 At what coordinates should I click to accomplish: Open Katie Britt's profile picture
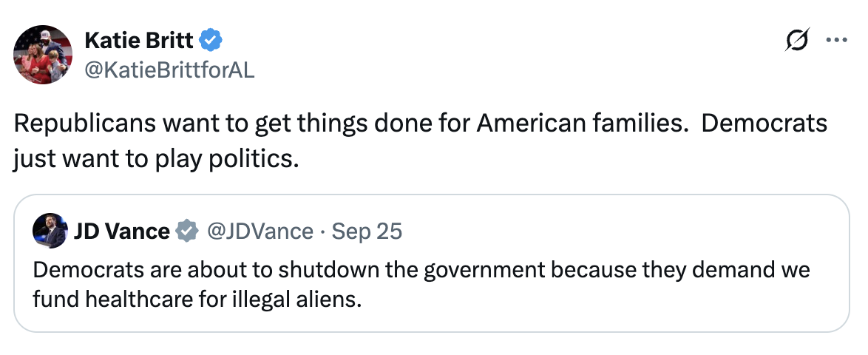pyautogui.click(x=43, y=54)
